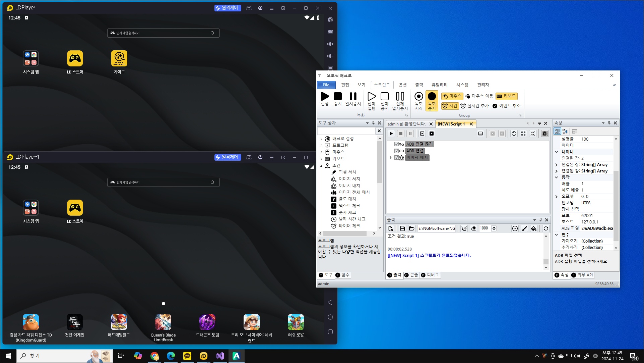Click the save icon in output panel

pyautogui.click(x=402, y=228)
